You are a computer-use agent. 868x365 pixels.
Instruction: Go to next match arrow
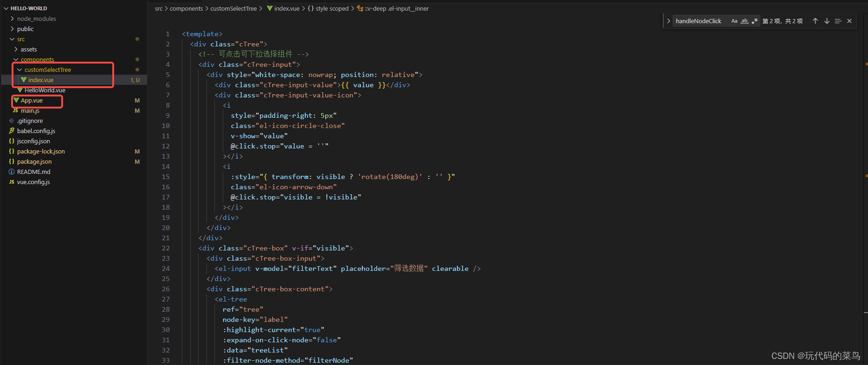pos(827,21)
